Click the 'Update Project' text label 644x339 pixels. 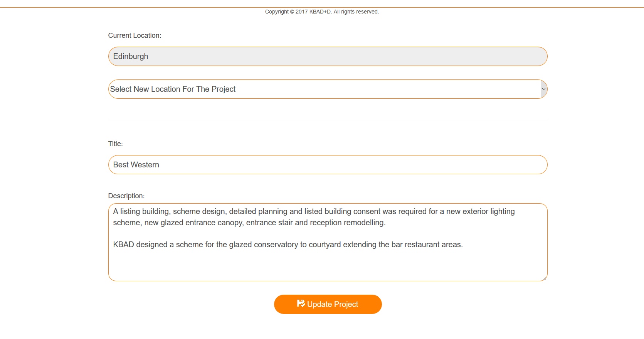pos(333,304)
